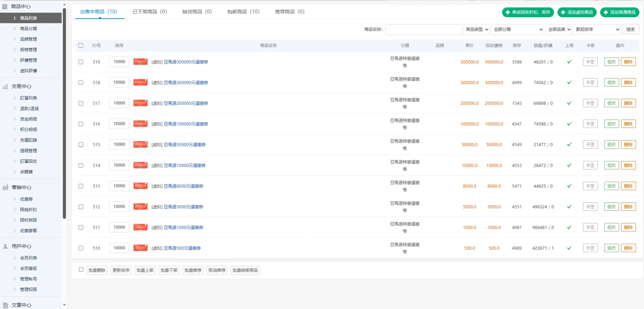The width and height of the screenshot is (644, 309).
Task: Click the 商品中心 sidebar section icon
Action: tap(5, 6)
